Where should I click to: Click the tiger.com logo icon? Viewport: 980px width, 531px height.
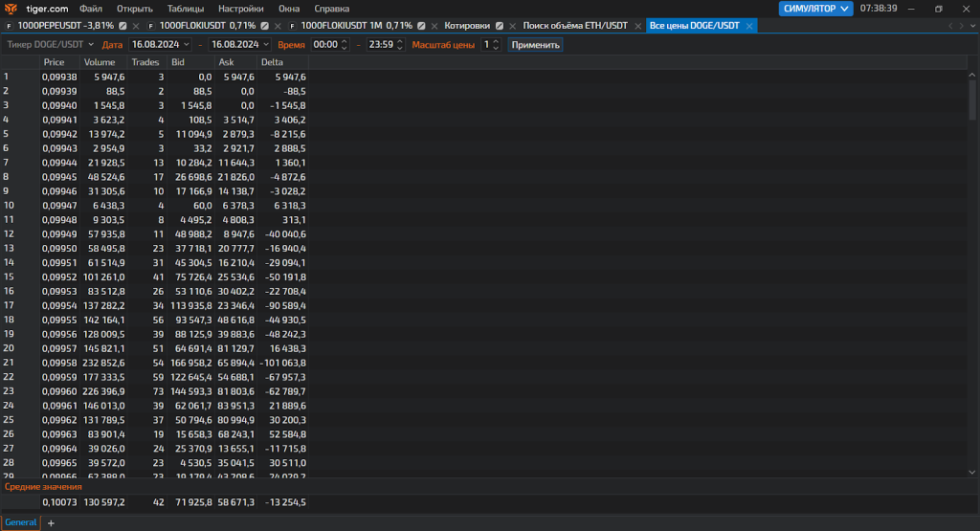point(11,9)
